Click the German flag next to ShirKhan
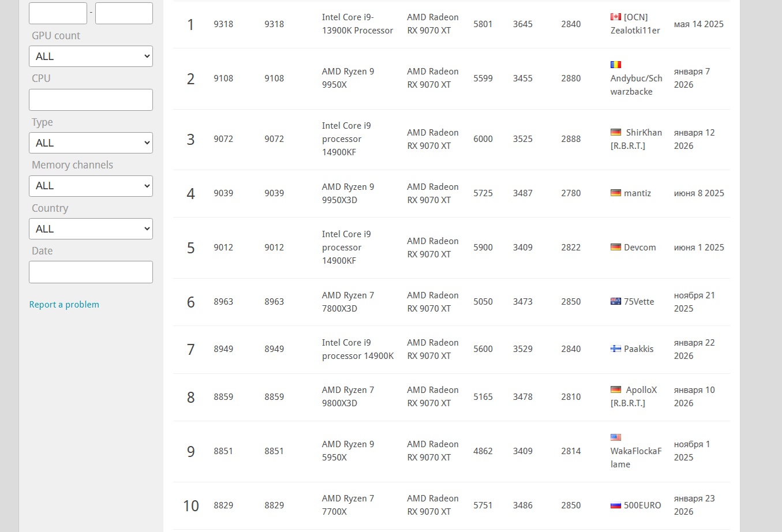This screenshot has height=532, width=782. 616,133
